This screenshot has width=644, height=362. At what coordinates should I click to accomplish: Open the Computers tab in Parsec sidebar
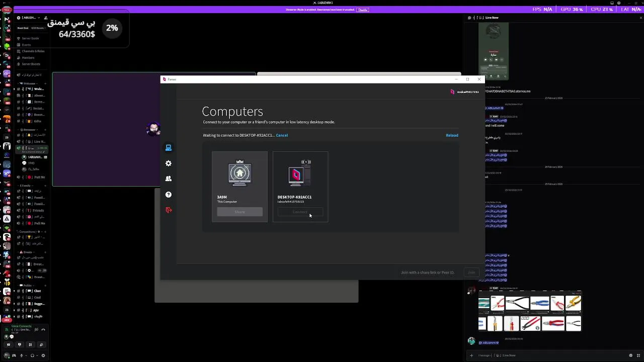[169, 148]
